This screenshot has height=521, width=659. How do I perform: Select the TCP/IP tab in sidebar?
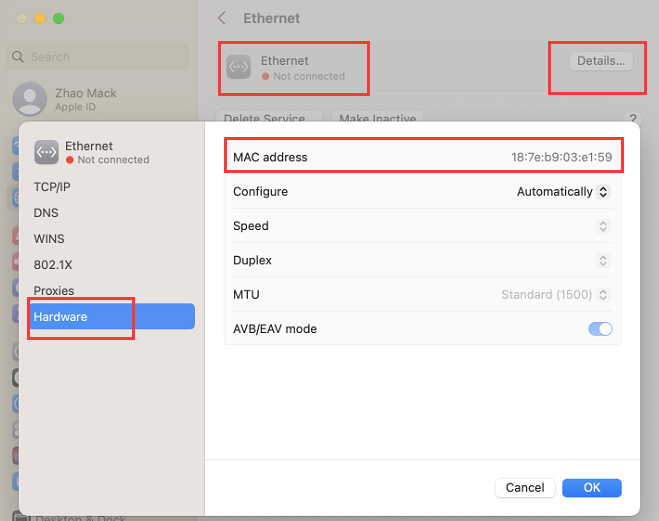(52, 187)
